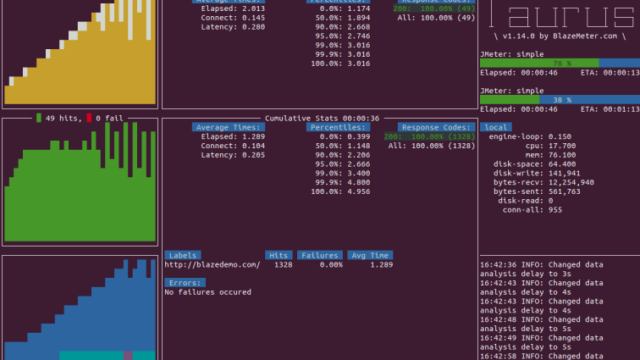Click 'disk-space: 64.400' metric

[x=535, y=164]
